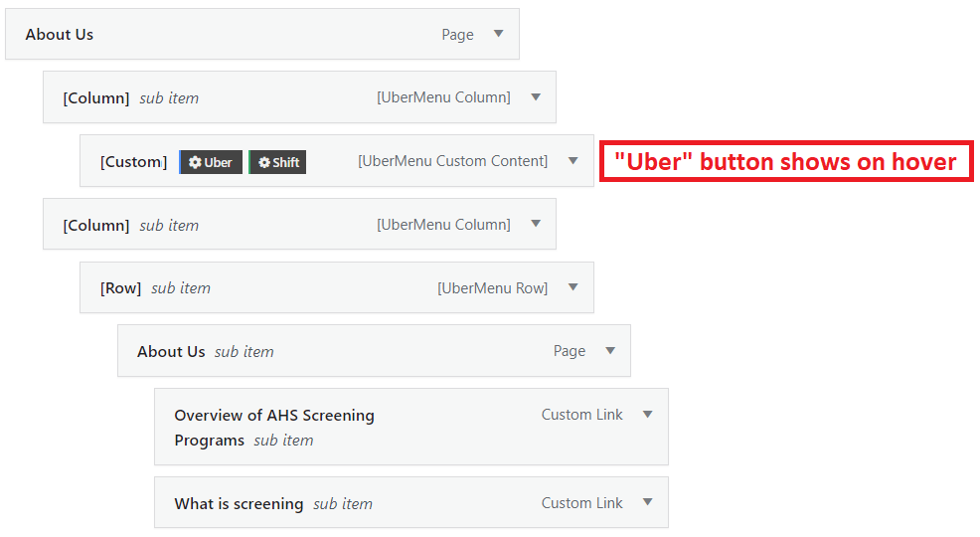
Task: Open Shift settings button on Custom item
Action: (277, 162)
